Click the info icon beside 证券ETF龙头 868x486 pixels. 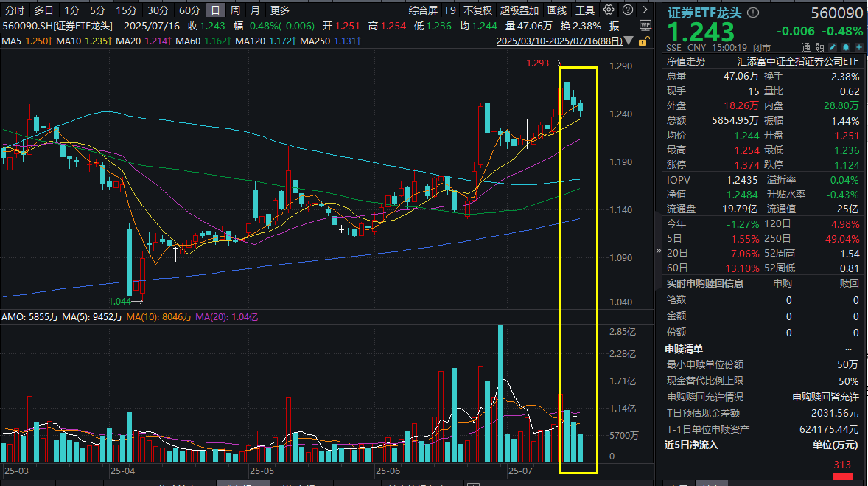click(x=754, y=13)
